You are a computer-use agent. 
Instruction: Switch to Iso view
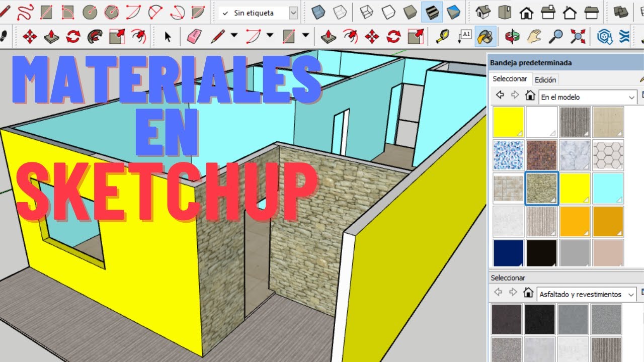point(484,12)
